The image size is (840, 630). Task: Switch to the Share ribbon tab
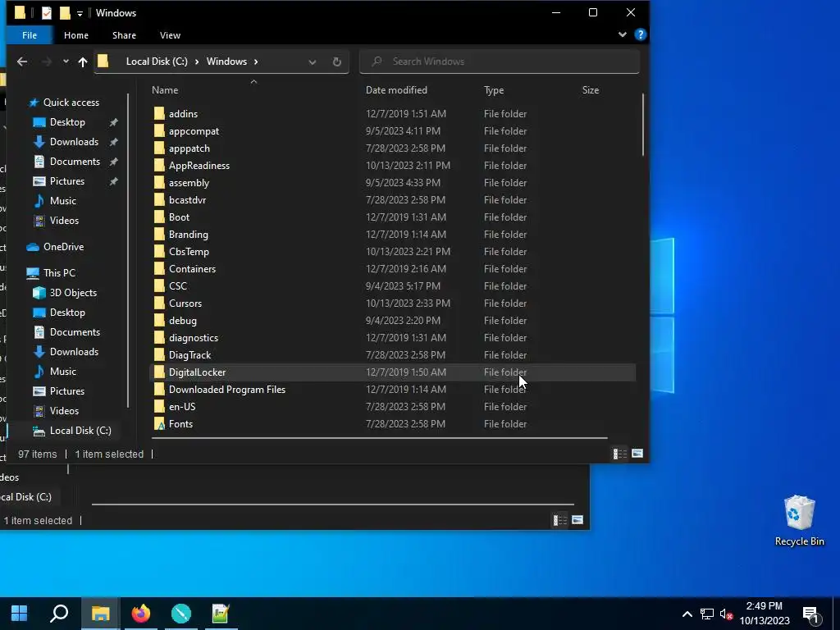(x=124, y=35)
